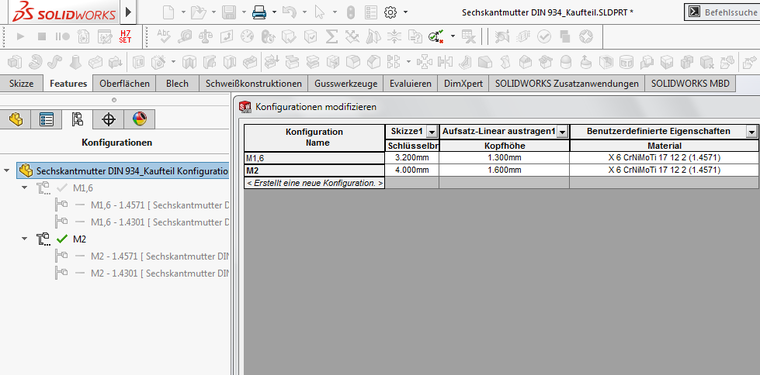Click the Mirror feature icon

coord(444,62)
